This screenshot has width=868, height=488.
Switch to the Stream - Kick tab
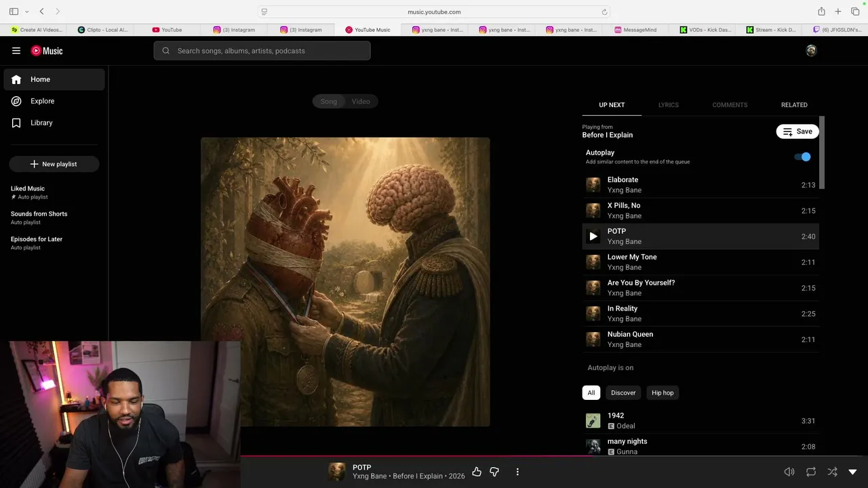[771, 30]
